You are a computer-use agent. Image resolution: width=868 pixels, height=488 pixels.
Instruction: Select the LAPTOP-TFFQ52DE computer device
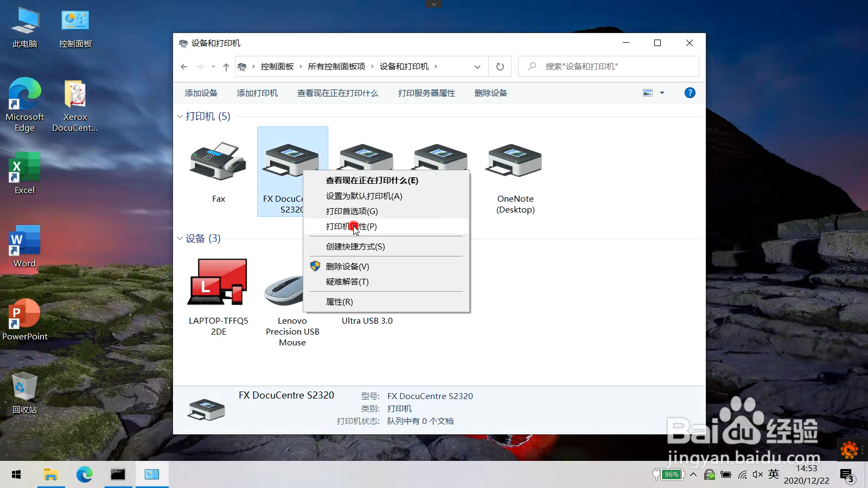coord(217,282)
